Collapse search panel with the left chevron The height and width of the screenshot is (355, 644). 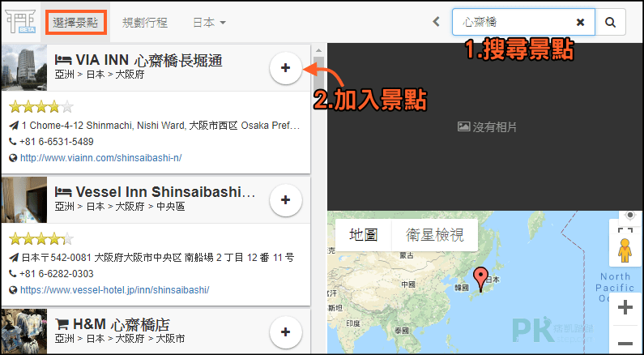point(436,21)
